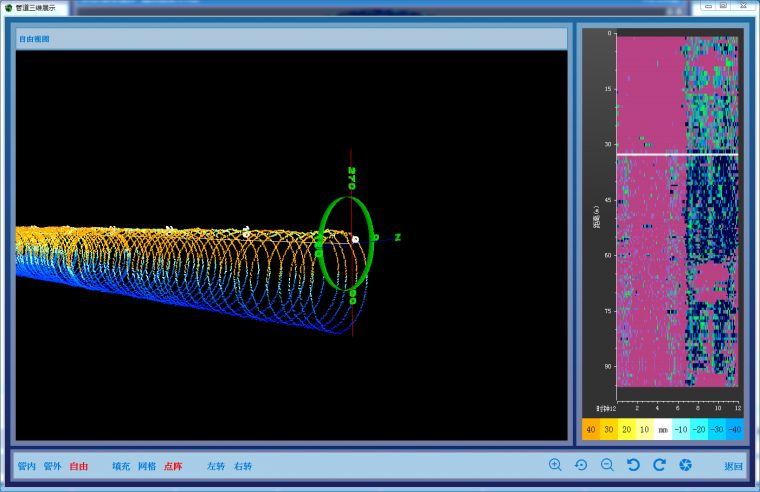Rotate the view clockwise with the arrow icon
Viewport: 760px width, 492px height.
[659, 465]
